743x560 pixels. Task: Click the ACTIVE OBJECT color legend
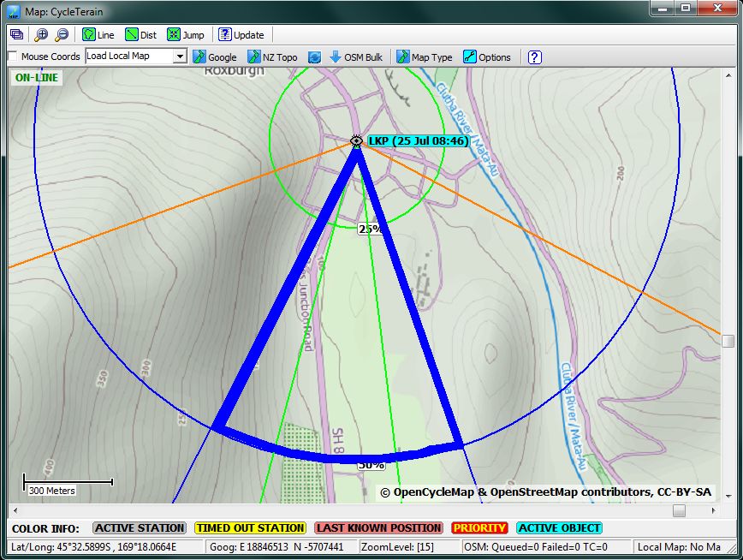click(x=560, y=527)
